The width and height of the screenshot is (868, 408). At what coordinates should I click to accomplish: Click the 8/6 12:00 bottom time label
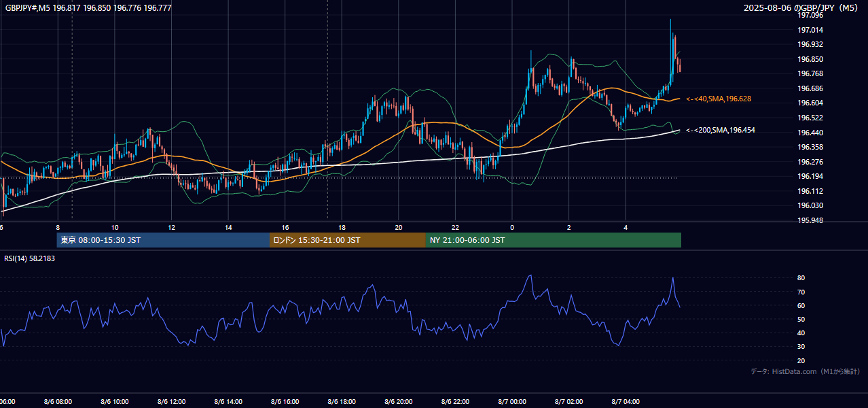tap(172, 402)
